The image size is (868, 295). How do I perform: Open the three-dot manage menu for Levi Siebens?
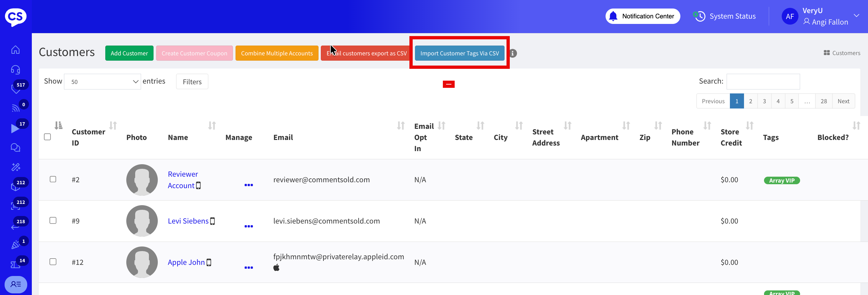[x=248, y=226]
